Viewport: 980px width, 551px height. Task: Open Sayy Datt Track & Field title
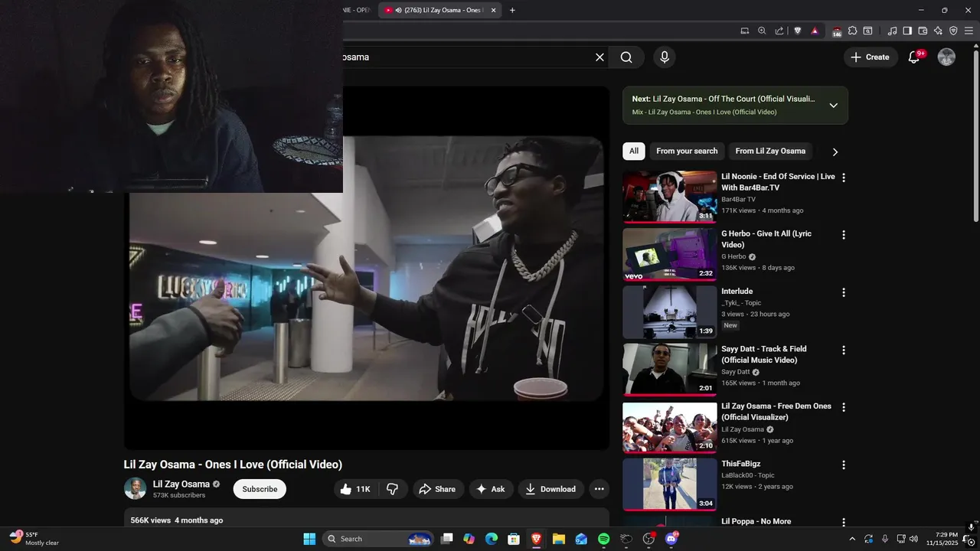763,354
